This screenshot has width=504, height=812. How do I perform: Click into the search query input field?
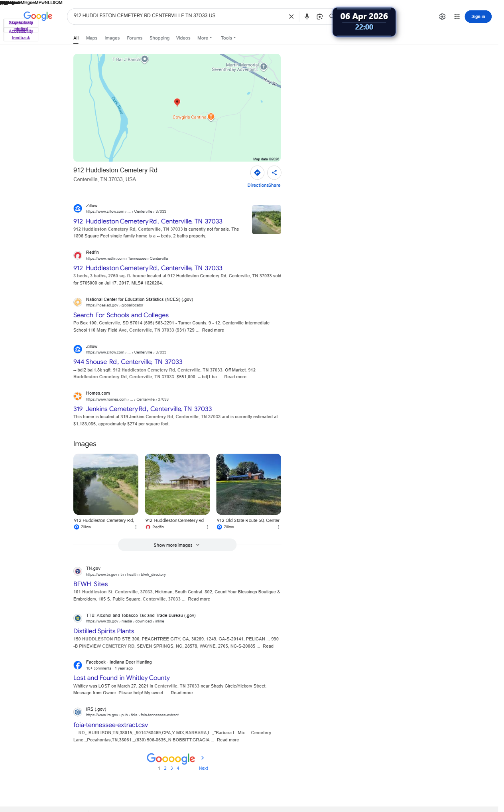(x=177, y=16)
